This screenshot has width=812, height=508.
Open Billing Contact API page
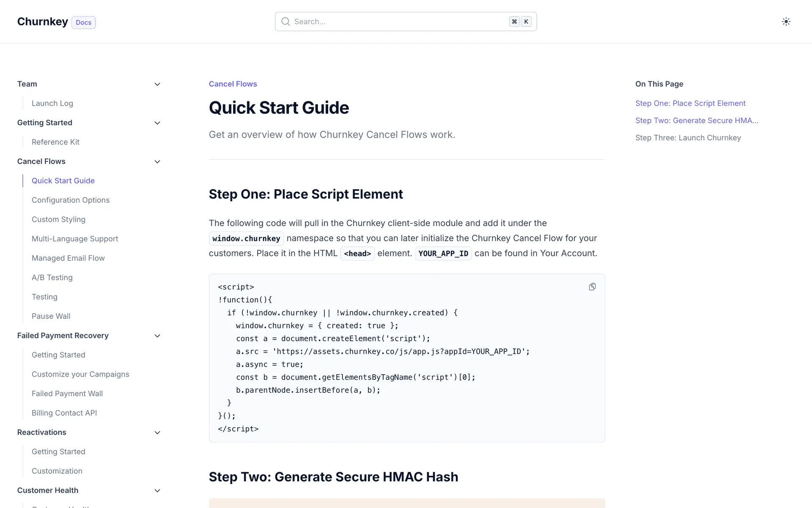pos(64,413)
